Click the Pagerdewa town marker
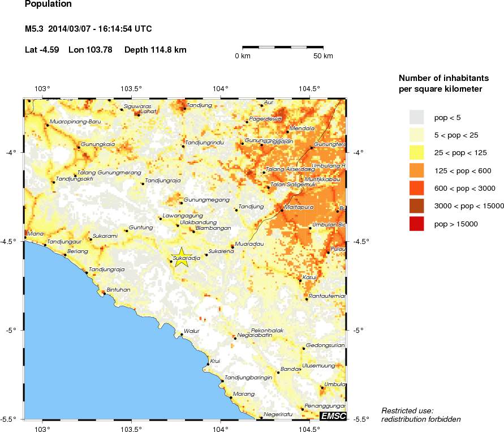The image size is (504, 432). 247,121
